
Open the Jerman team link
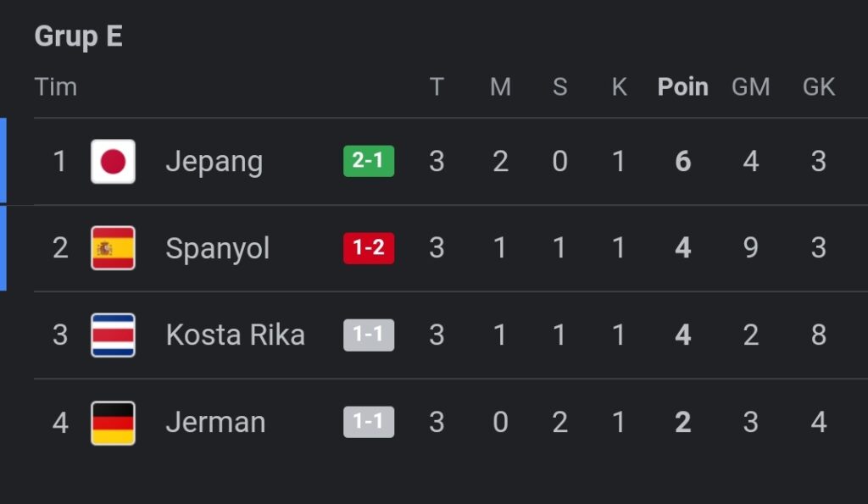tap(215, 422)
